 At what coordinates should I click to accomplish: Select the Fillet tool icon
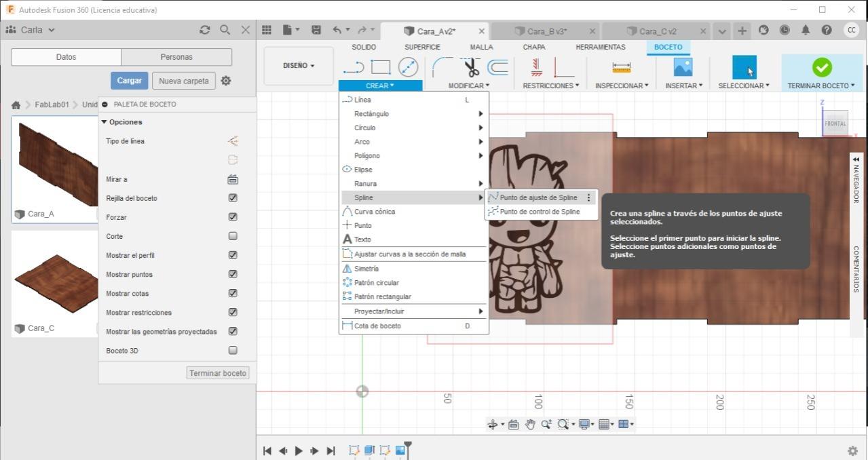point(443,66)
